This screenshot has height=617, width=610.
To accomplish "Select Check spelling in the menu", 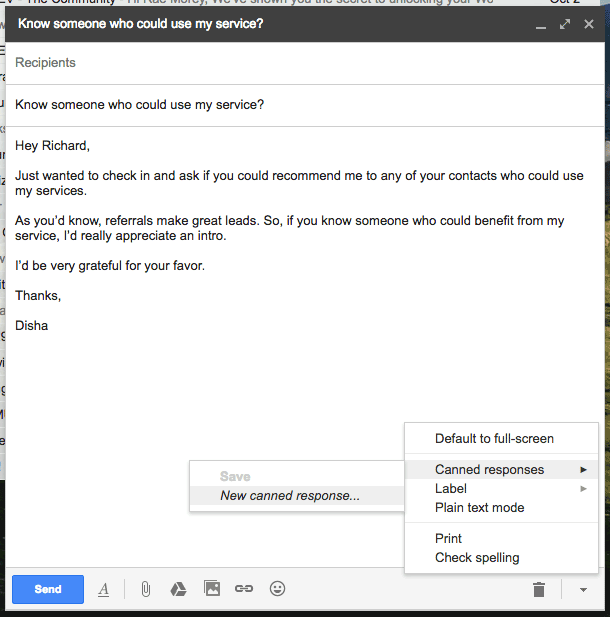I will point(477,558).
